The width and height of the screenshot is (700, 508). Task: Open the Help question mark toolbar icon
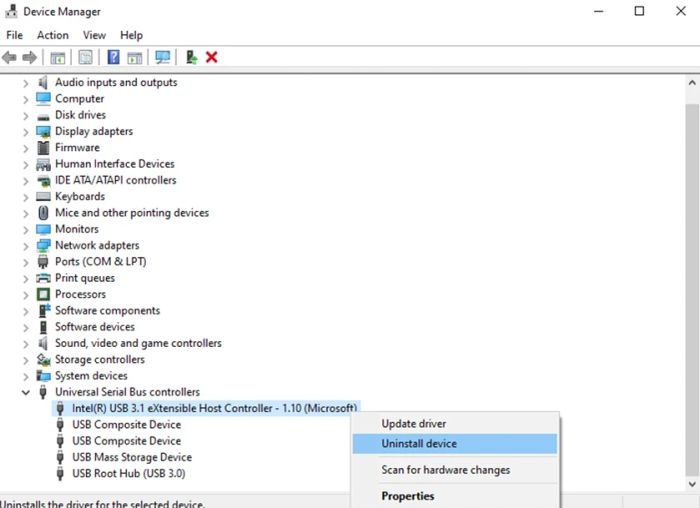[113, 57]
